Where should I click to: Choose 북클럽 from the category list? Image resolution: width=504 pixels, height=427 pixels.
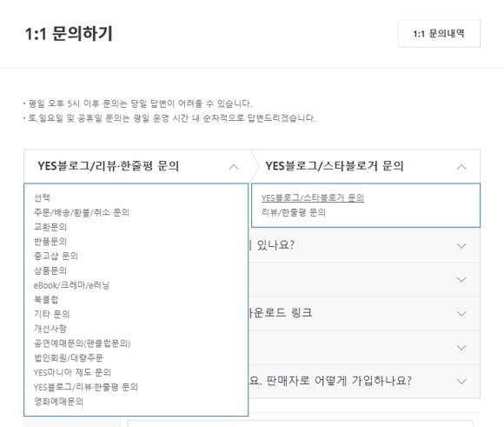(46, 299)
